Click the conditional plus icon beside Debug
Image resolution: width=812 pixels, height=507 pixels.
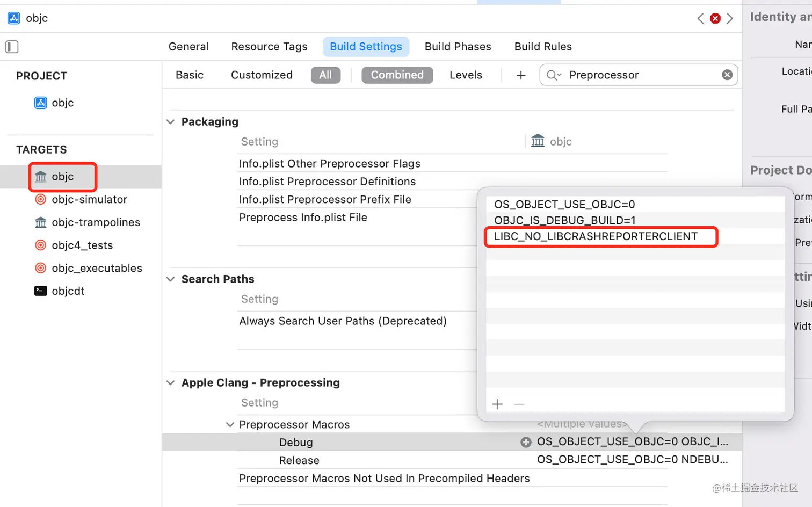526,442
